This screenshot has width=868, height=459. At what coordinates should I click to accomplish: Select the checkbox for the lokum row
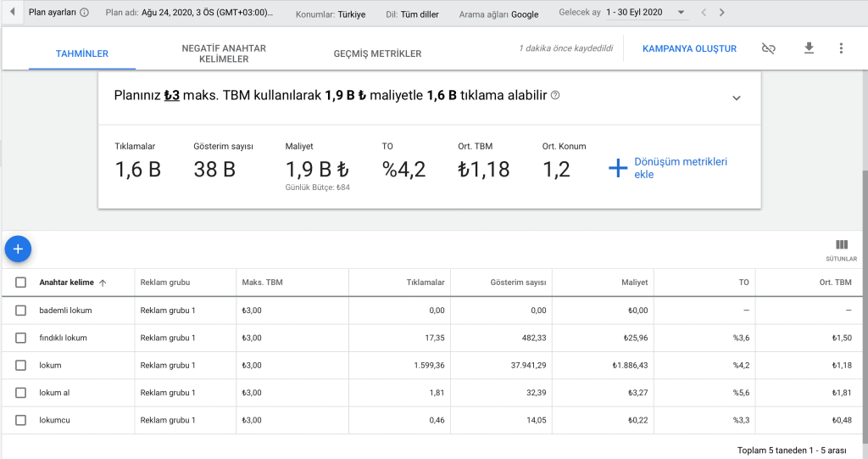[x=20, y=366]
